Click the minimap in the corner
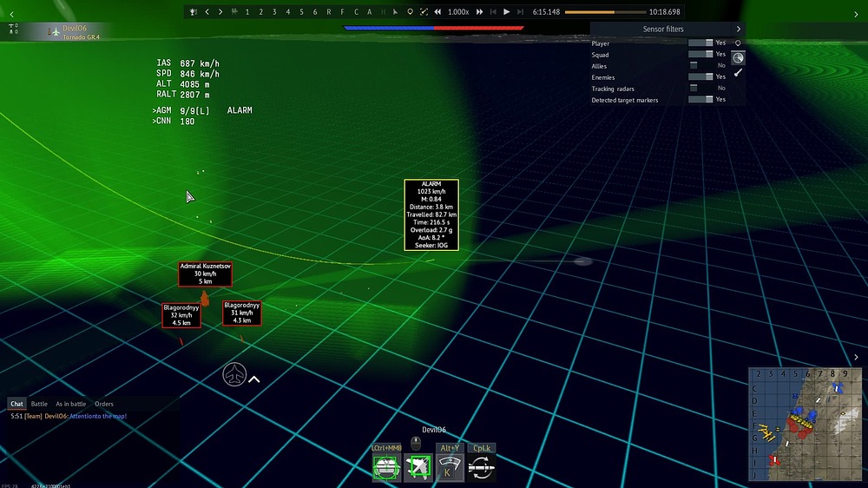The height and width of the screenshot is (488, 868). pos(805,425)
